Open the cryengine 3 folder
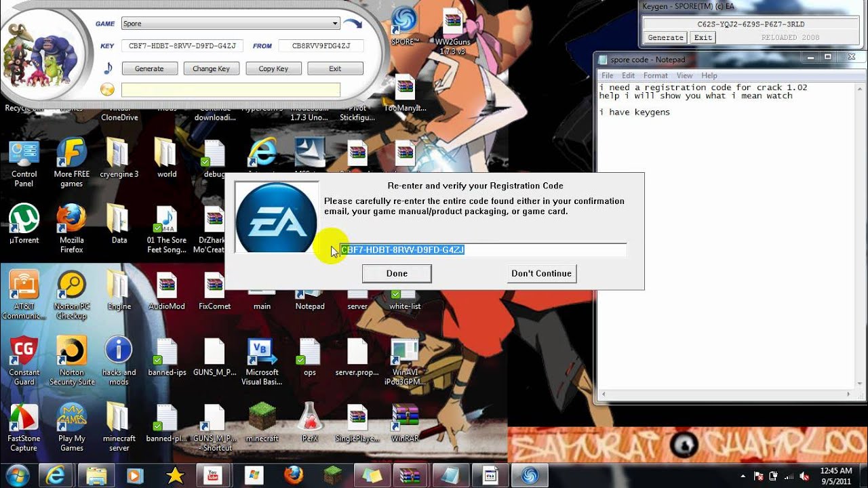The width and height of the screenshot is (868, 488). [119, 159]
